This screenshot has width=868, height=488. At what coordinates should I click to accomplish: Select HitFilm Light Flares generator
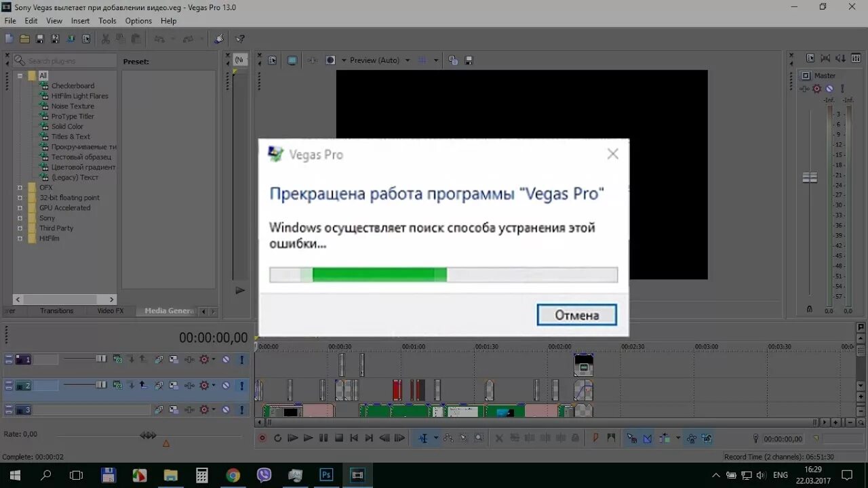[79, 96]
